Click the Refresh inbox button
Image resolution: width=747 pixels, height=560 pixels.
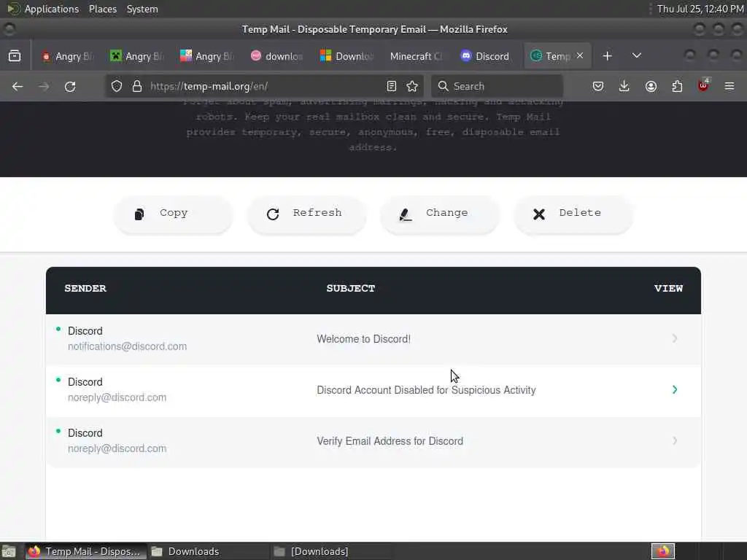pyautogui.click(x=307, y=214)
